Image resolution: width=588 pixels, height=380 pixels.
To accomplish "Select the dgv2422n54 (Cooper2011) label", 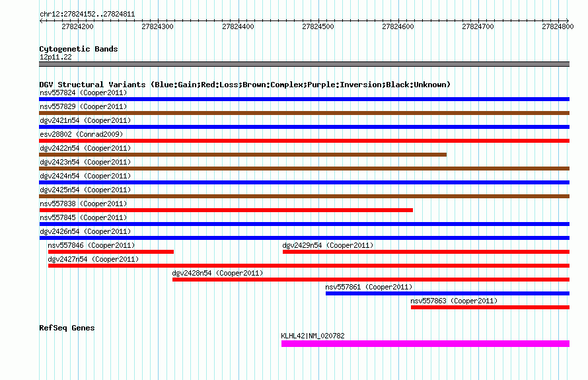I will 85,148.
